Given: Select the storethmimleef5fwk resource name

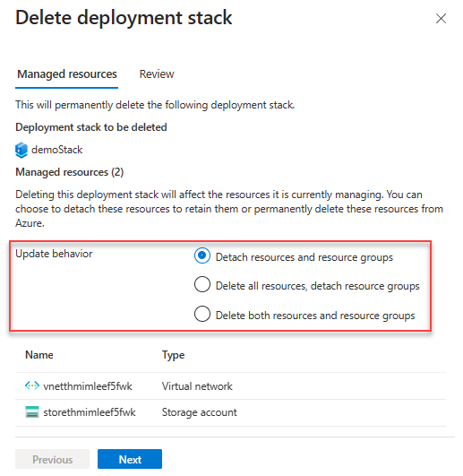Looking at the screenshot, I should (90, 412).
